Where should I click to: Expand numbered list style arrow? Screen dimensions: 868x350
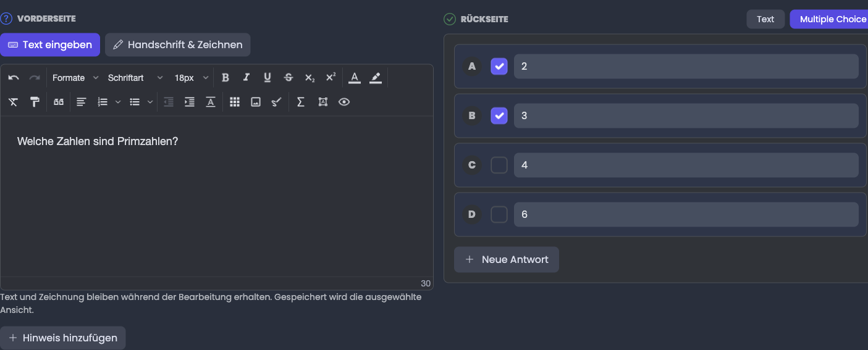[117, 102]
